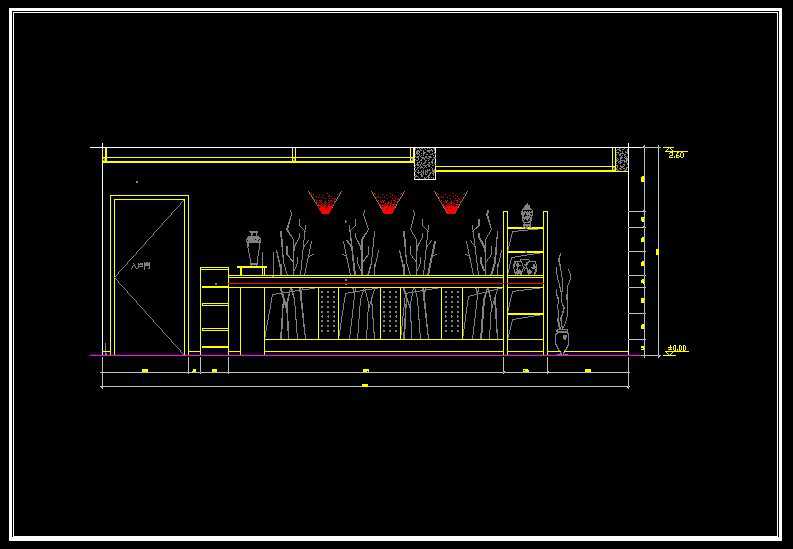
Task: Pick the leftmost dotted counter panel
Action: tap(329, 313)
